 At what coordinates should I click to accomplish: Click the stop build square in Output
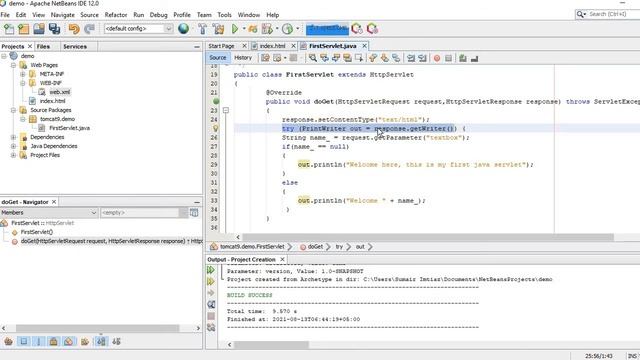(211, 316)
